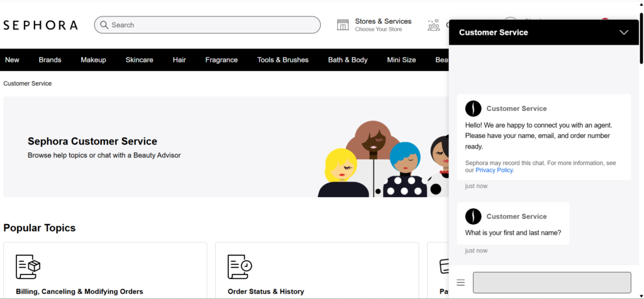Image resolution: width=644 pixels, height=299 pixels.
Task: Click the Search input field
Action: click(x=207, y=25)
